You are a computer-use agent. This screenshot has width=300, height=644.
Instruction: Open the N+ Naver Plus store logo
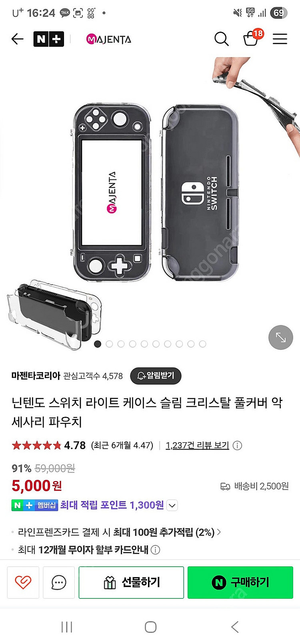(x=48, y=39)
